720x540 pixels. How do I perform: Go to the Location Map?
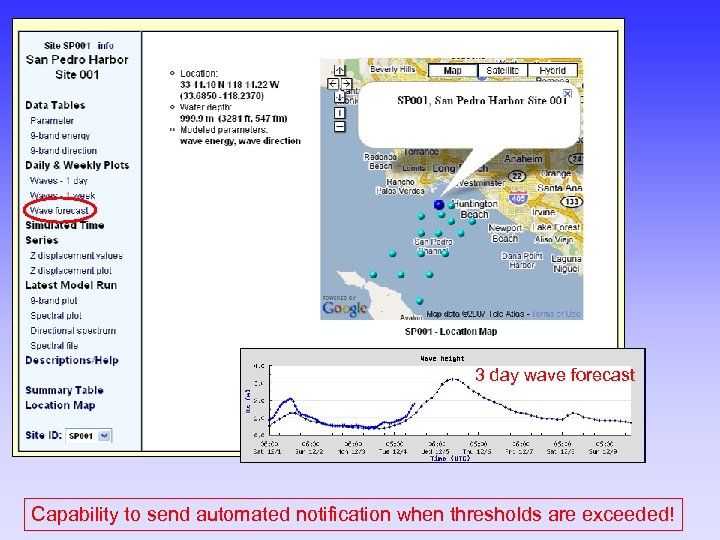(x=60, y=405)
